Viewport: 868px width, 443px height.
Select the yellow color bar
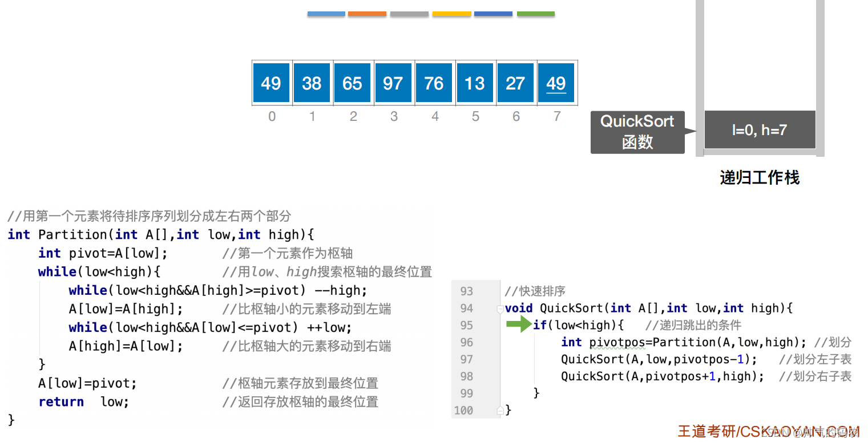click(x=451, y=14)
